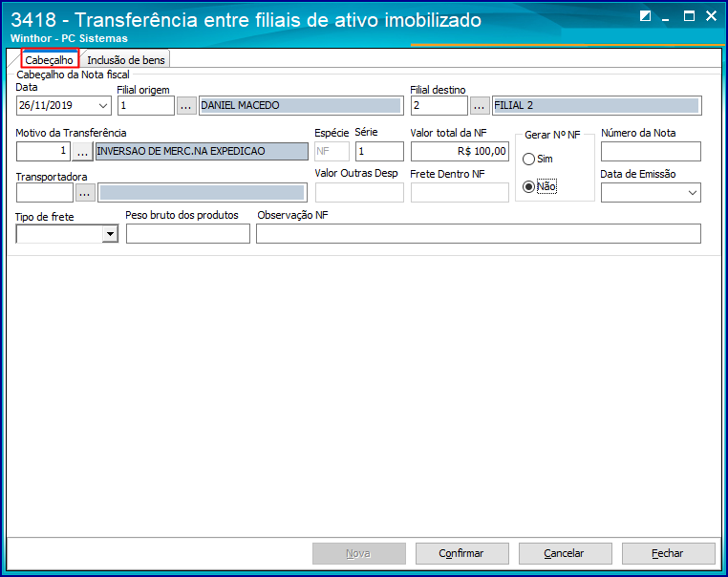Maximize the 3418 window

click(x=689, y=16)
